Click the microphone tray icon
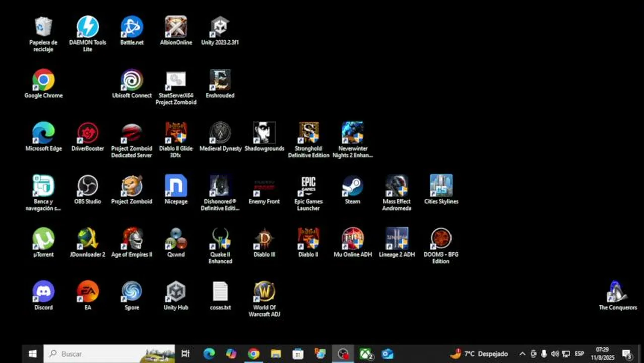The image size is (644, 363). point(544,354)
